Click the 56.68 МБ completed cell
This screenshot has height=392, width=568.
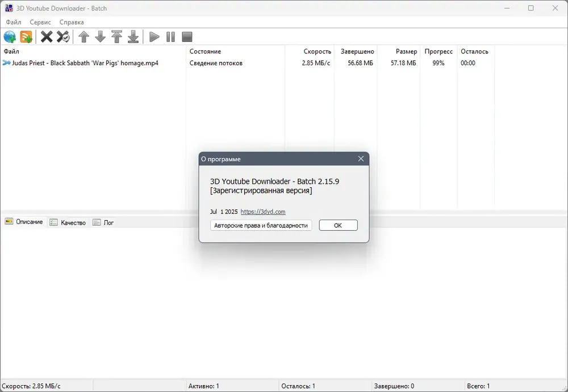point(360,63)
